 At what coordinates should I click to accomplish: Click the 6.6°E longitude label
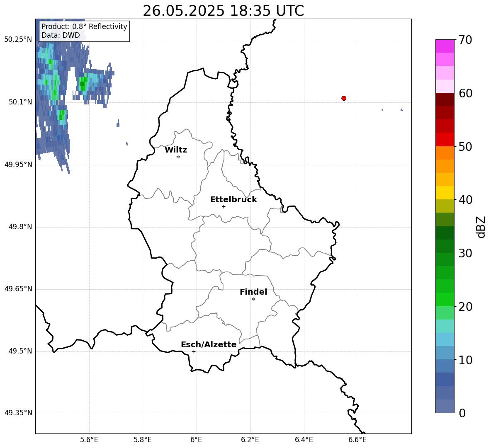point(357,440)
